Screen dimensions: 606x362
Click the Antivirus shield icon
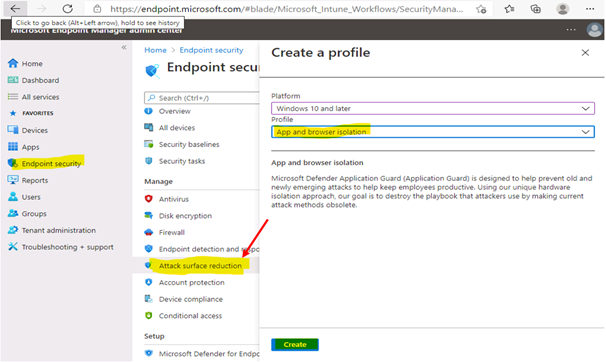(149, 199)
